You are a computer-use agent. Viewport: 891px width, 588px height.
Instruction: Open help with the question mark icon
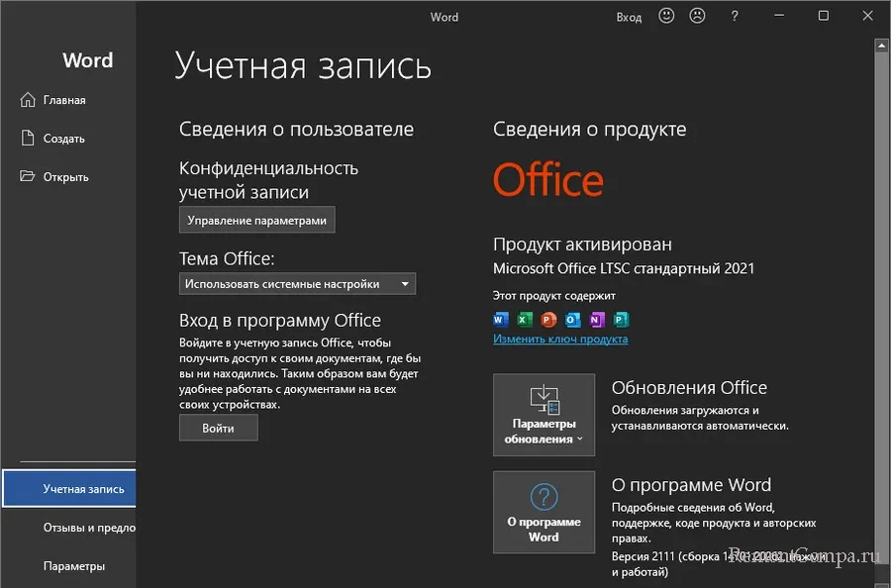[x=735, y=16]
